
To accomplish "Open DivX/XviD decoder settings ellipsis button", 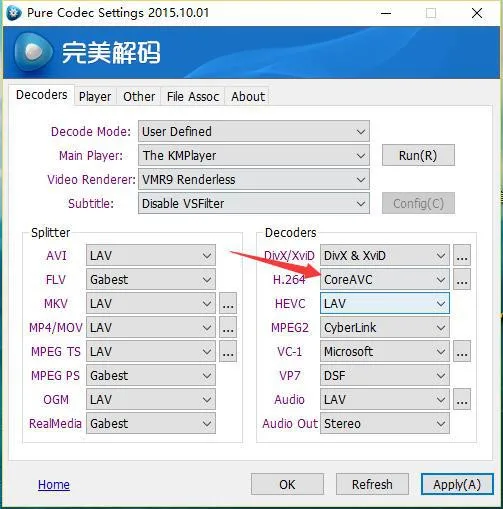I will [x=462, y=256].
